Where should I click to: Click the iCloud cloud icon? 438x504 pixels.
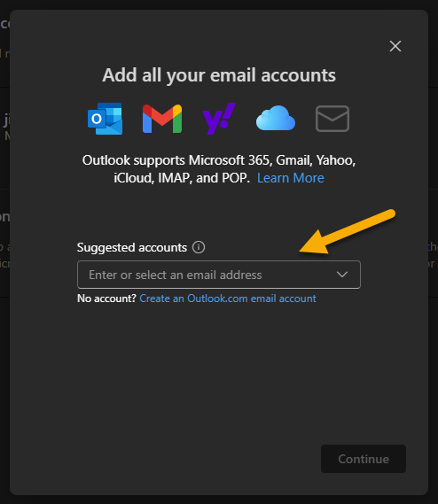[x=276, y=118]
